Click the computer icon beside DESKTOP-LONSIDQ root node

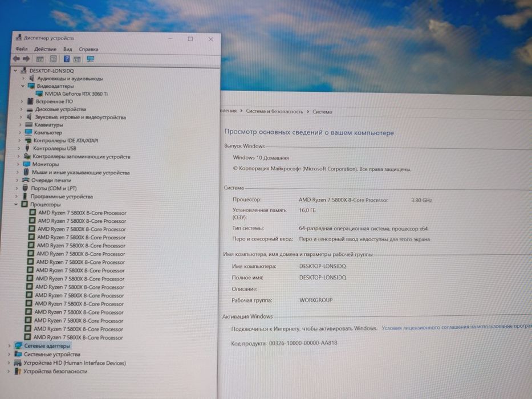(x=23, y=71)
